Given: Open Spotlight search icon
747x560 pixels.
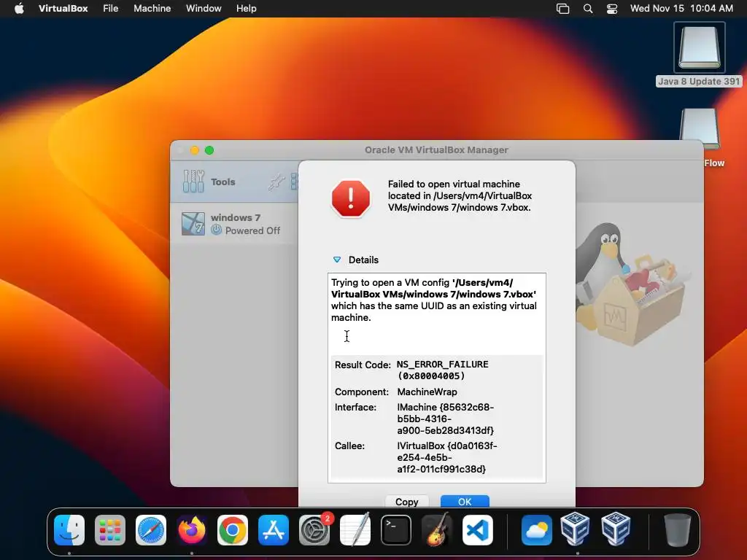Looking at the screenshot, I should pos(588,9).
